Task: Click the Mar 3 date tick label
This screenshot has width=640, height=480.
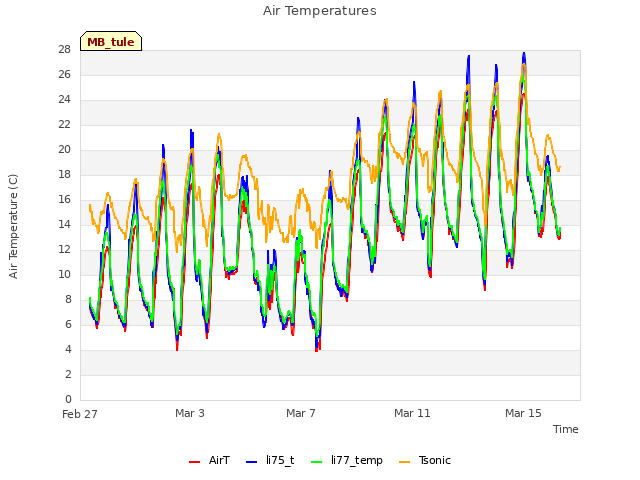Action: click(x=190, y=413)
